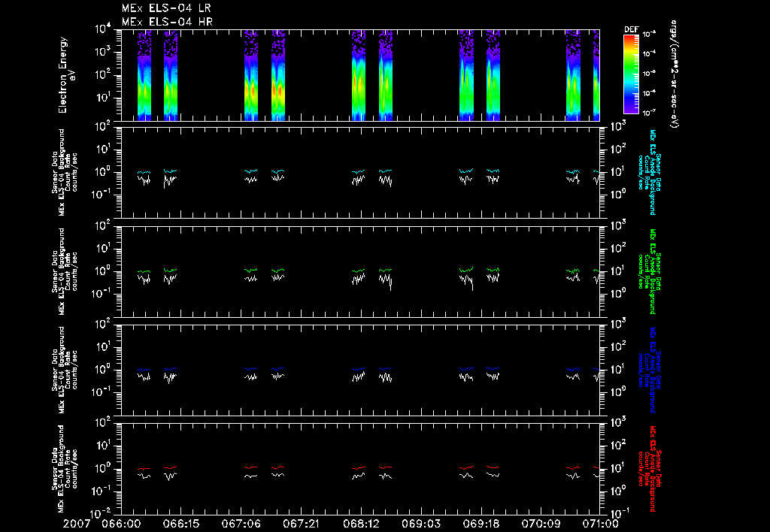Image resolution: width=770 pixels, height=532 pixels.
Task: Click the 10^1 tick on Electron Energy axis
Action: coord(104,98)
